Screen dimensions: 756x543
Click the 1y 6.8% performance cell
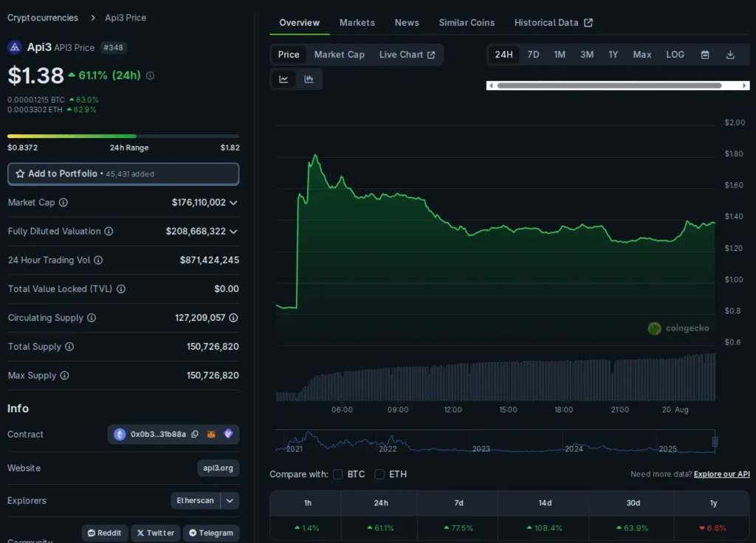point(712,528)
